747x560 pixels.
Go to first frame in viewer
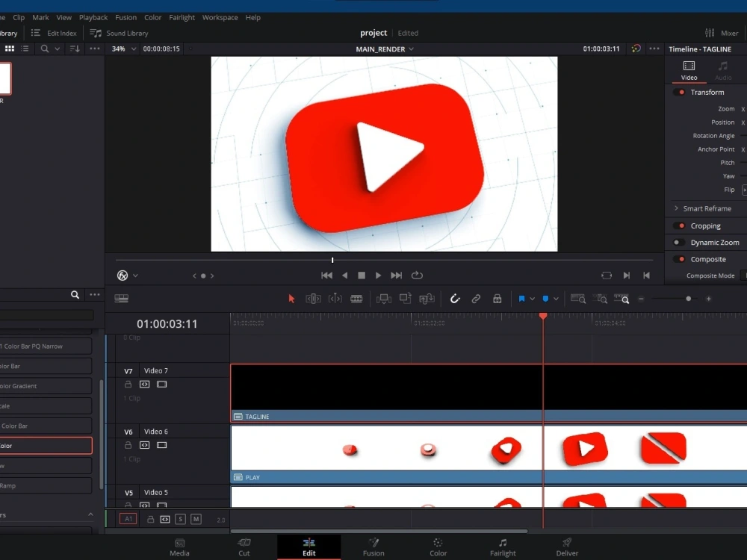coord(327,276)
